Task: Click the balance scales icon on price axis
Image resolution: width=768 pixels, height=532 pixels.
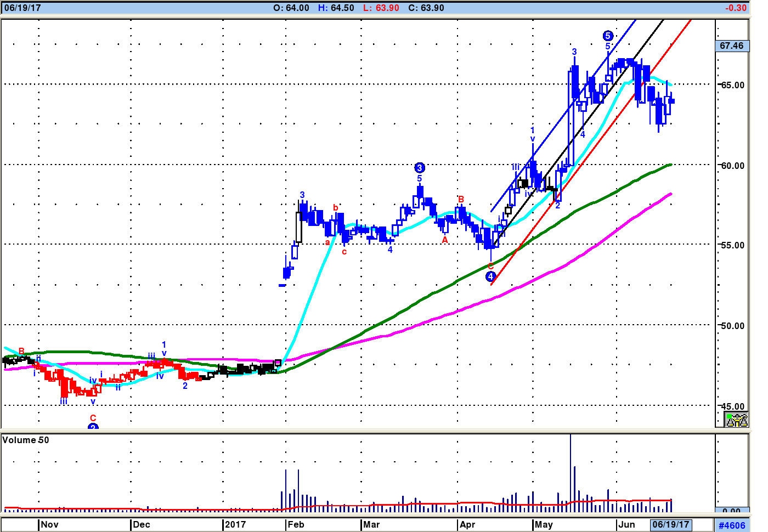Action: [737, 420]
